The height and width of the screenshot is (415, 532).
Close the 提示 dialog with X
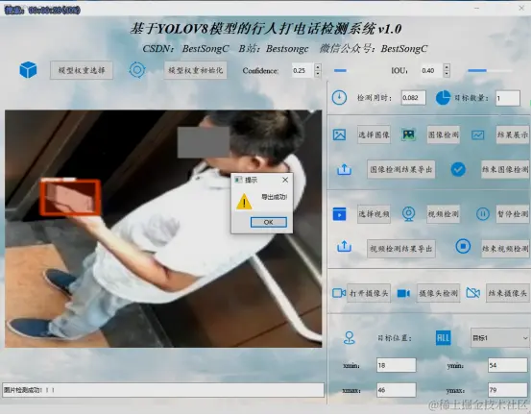(285, 180)
